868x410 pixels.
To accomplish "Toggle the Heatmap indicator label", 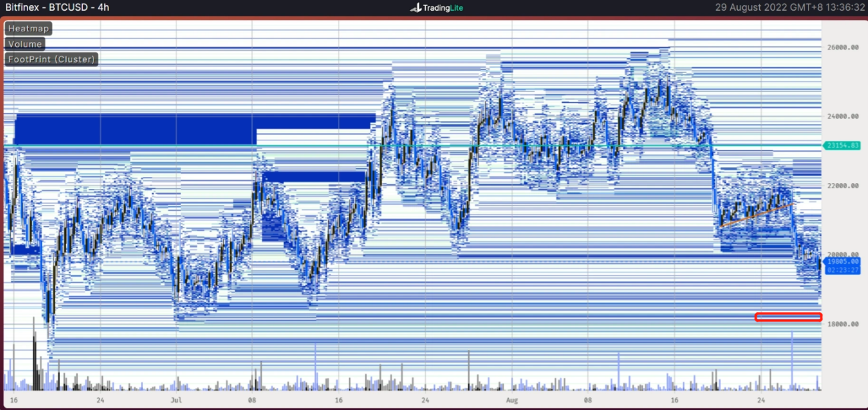I will 28,29.
